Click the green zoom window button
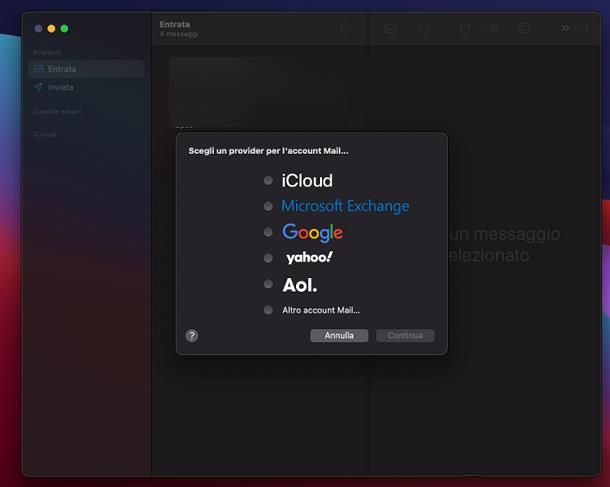610x487 pixels. (x=65, y=28)
